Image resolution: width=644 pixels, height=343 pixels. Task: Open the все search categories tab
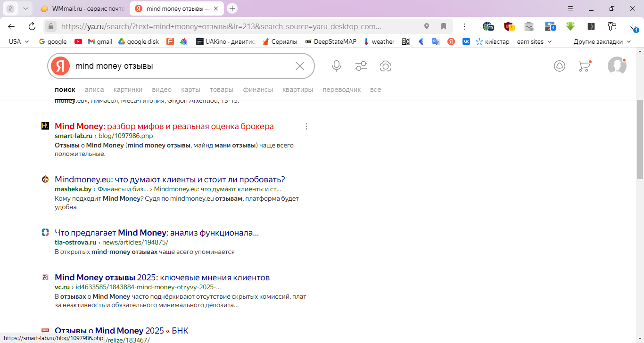coord(376,90)
